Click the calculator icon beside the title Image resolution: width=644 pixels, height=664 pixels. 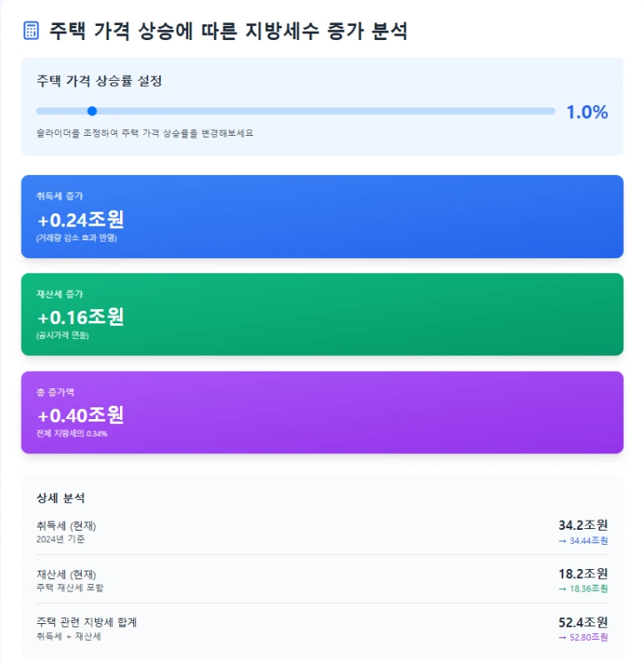tap(31, 31)
